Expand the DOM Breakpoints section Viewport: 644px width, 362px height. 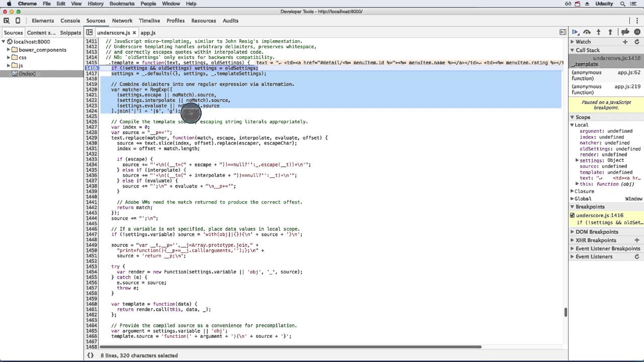572,232
